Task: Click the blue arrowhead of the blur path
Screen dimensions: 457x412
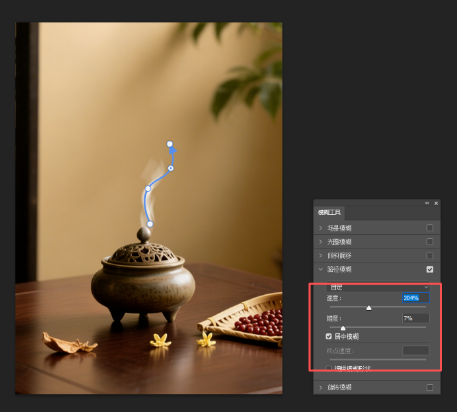Action: pyautogui.click(x=172, y=151)
